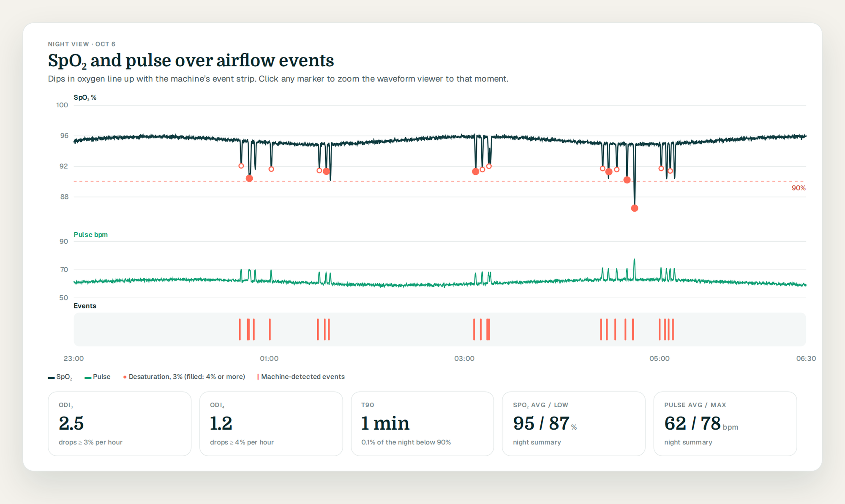845x504 pixels.
Task: Click the 23:00 time axis label
Action: coord(74,359)
